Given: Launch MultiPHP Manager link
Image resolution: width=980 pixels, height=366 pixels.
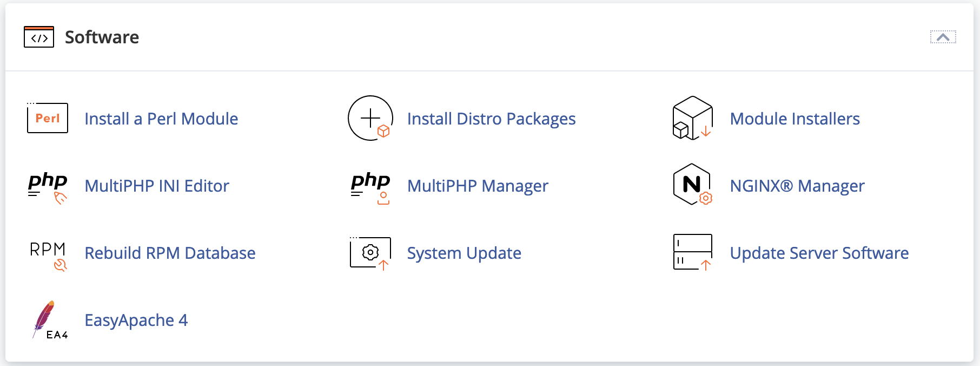Looking at the screenshot, I should click(x=478, y=186).
